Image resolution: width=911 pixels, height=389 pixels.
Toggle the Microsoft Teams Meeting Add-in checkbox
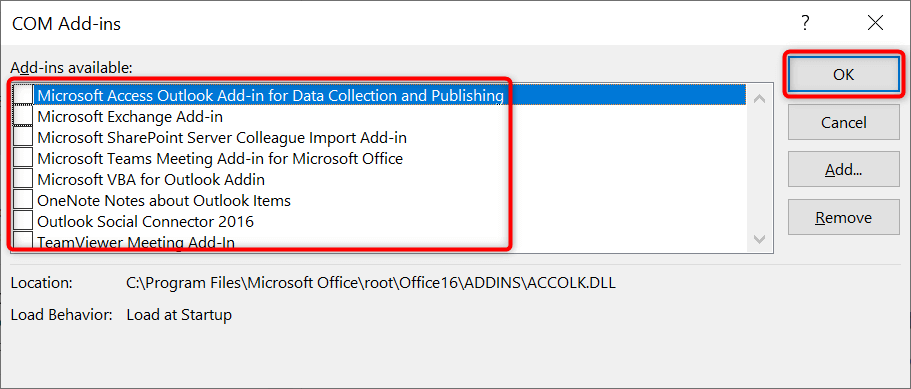(23, 158)
